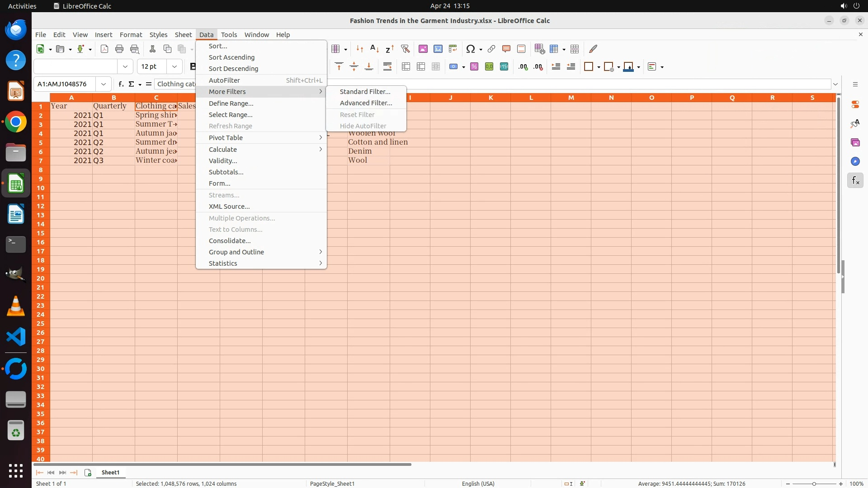Toggle AutoFilter in the Data menu
868x488 pixels.
(224, 80)
